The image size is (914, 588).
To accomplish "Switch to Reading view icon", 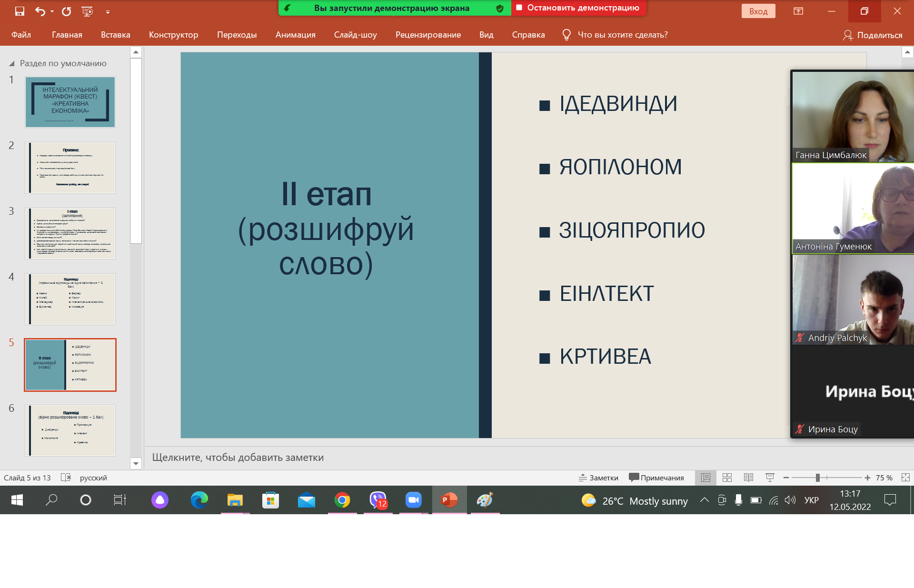I will point(748,478).
